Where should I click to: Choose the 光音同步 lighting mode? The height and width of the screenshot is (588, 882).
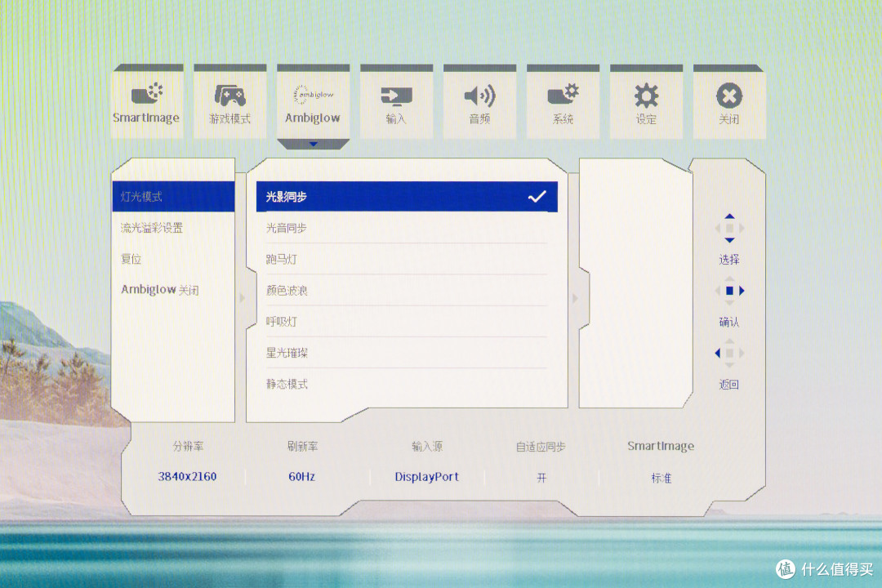407,228
